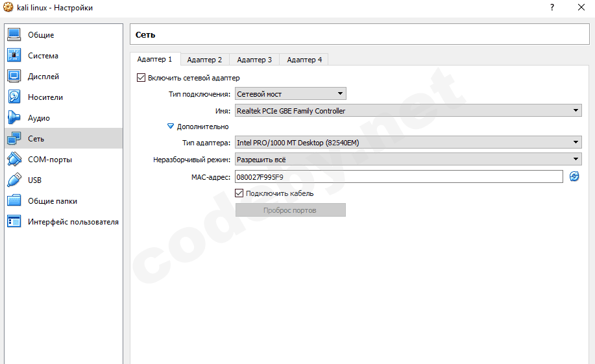Click the help question mark button

pos(552,7)
